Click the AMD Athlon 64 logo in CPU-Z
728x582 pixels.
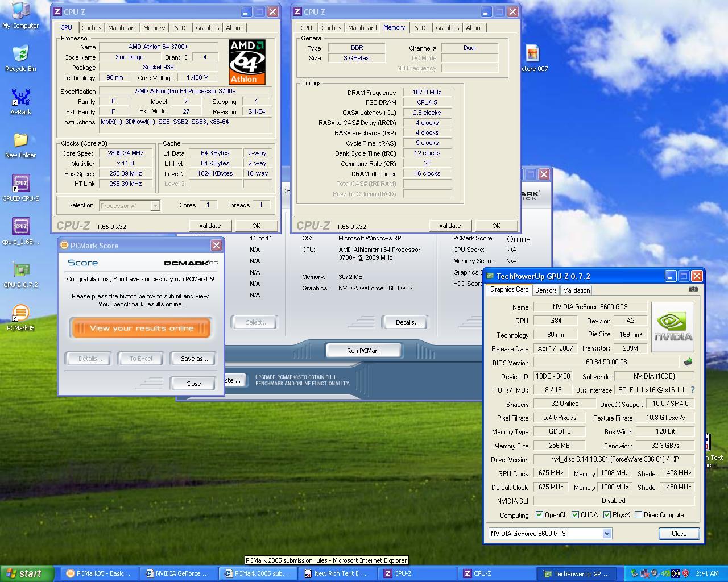click(247, 62)
